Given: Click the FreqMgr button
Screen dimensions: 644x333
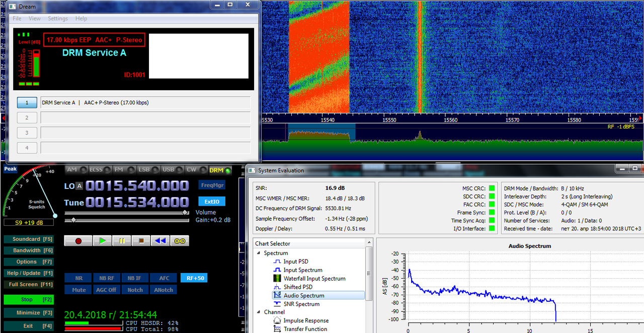Looking at the screenshot, I should (x=212, y=185).
